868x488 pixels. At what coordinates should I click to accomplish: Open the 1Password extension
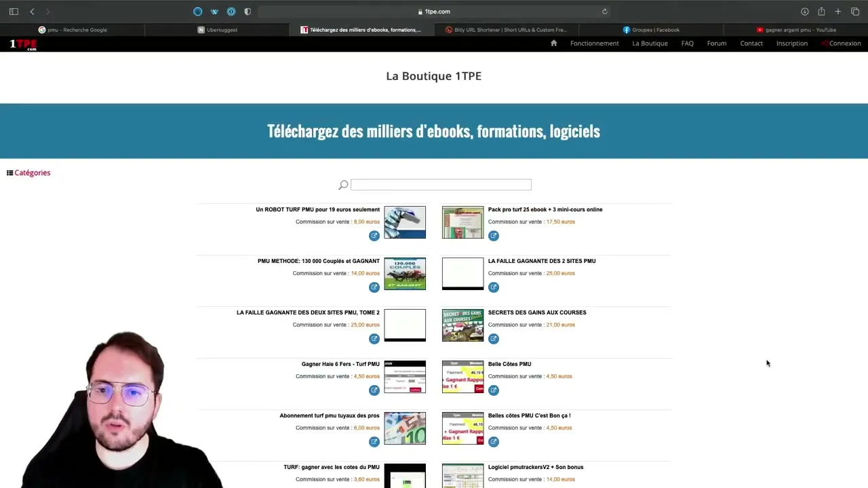pyautogui.click(x=231, y=12)
